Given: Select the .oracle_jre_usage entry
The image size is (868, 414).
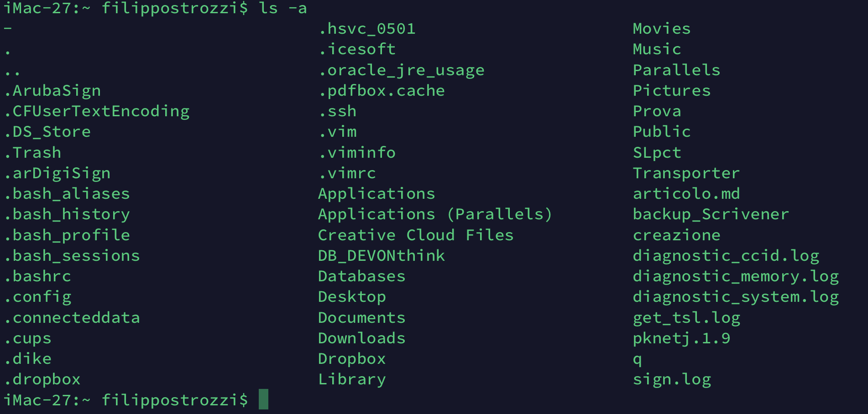Looking at the screenshot, I should point(402,70).
